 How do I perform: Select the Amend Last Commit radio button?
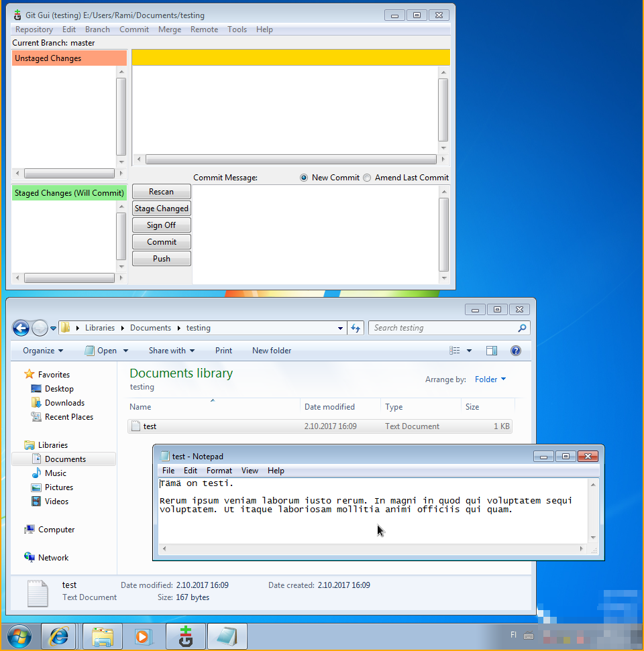pos(367,177)
